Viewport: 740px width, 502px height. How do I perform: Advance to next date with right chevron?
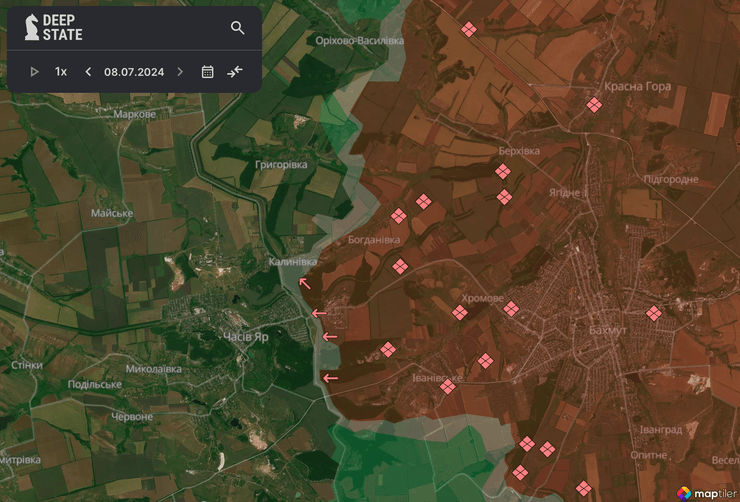tap(180, 72)
